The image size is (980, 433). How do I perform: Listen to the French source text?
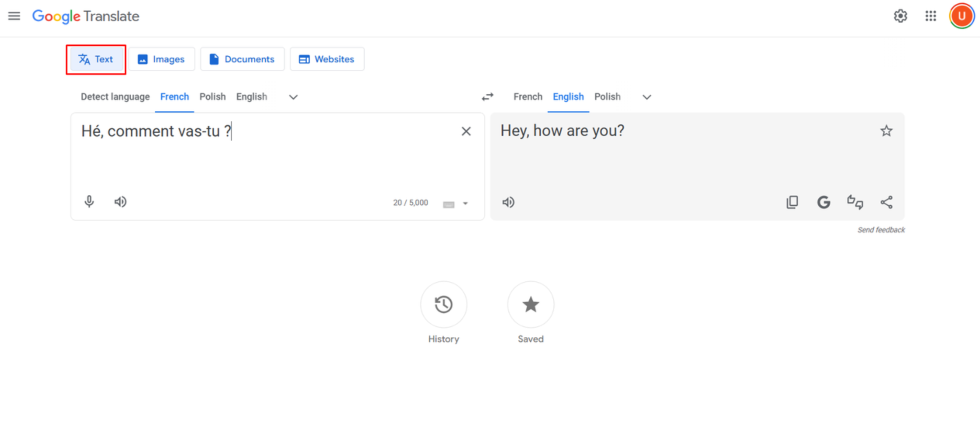121,202
